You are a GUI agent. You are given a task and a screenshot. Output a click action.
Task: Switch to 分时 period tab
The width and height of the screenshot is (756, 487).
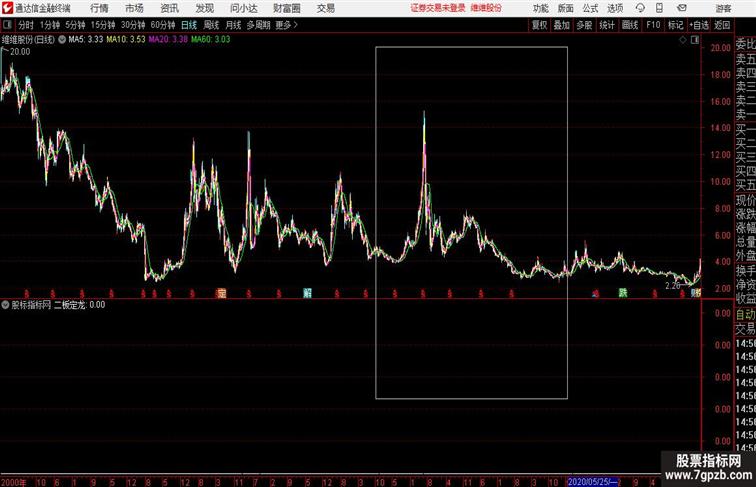click(26, 25)
